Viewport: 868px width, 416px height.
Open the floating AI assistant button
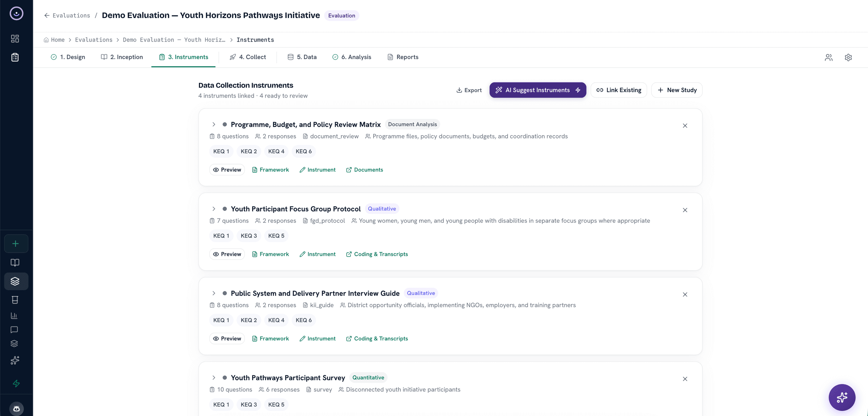click(842, 397)
